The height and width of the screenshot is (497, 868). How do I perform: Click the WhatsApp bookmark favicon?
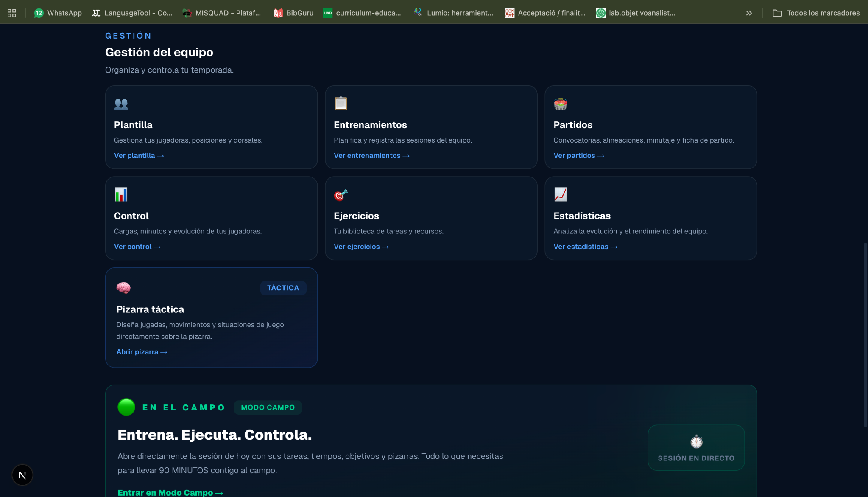39,13
